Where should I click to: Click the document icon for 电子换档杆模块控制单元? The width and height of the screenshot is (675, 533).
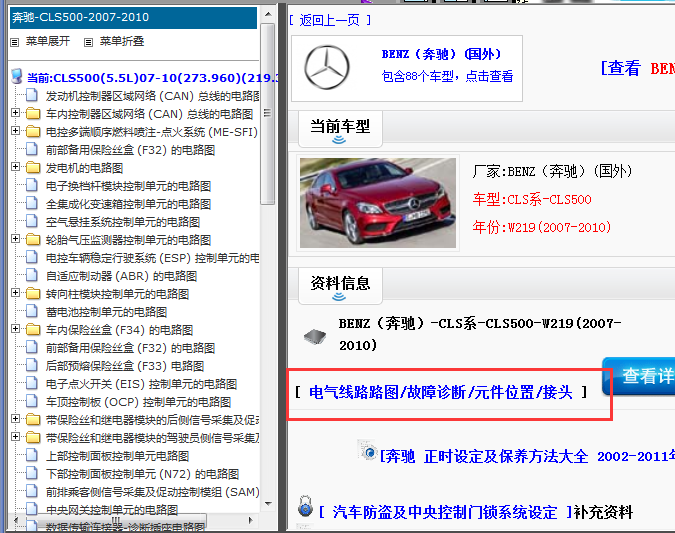click(31, 185)
